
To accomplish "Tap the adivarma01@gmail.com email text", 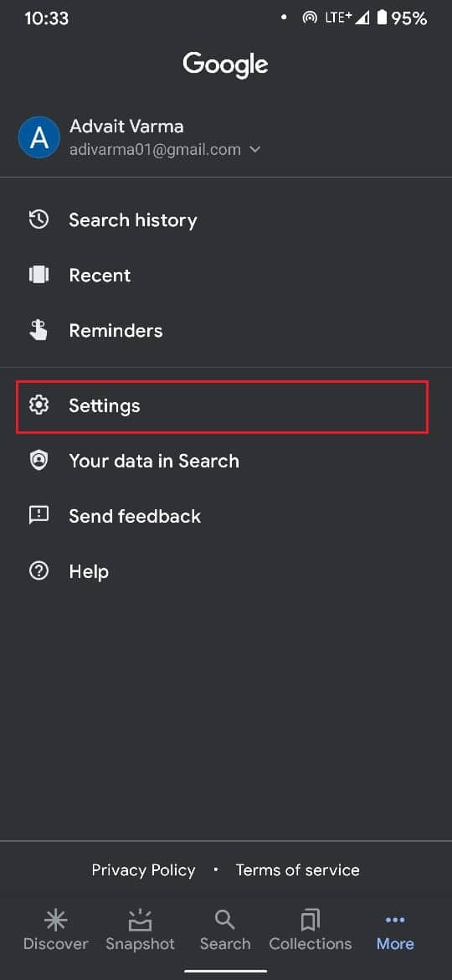I will coord(155,150).
